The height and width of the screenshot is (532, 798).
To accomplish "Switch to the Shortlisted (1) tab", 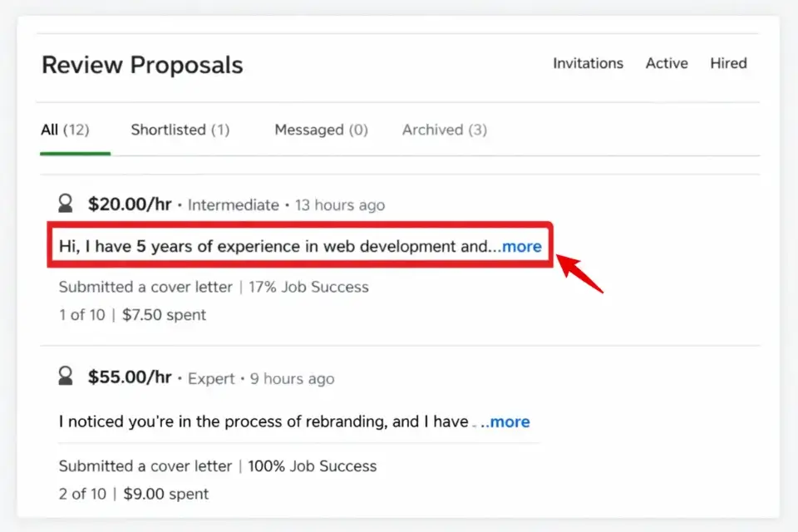I will (x=180, y=130).
